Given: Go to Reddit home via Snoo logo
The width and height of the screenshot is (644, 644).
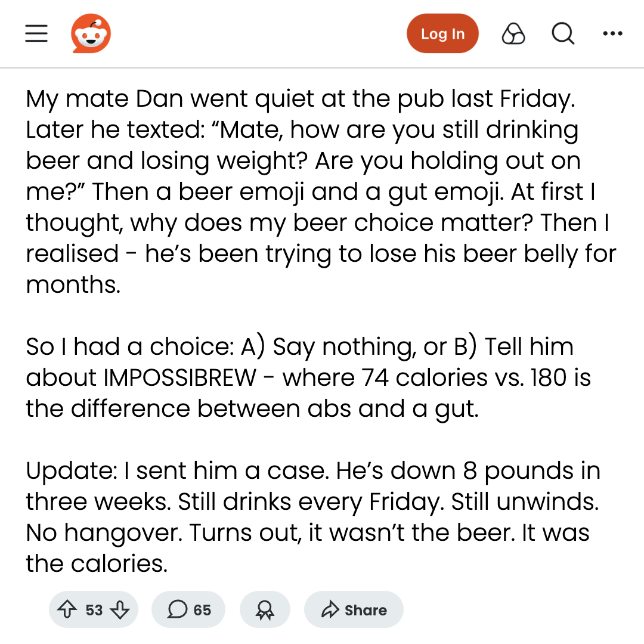Looking at the screenshot, I should [91, 33].
